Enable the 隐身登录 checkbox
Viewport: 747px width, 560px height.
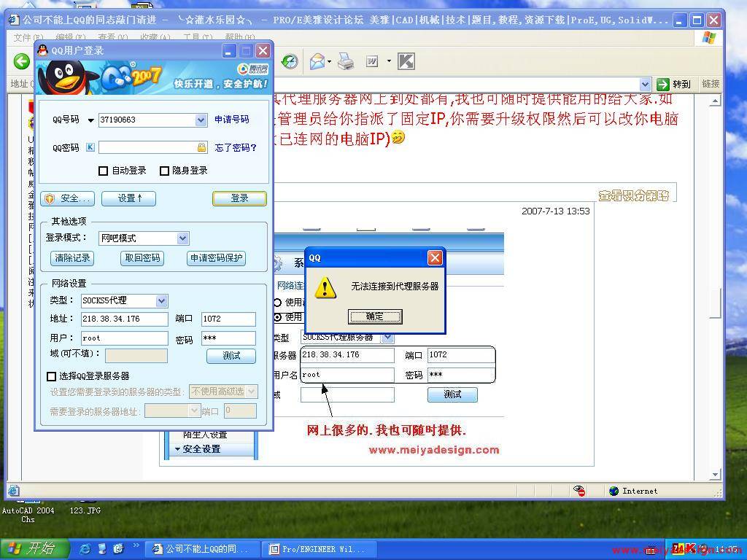tap(164, 171)
